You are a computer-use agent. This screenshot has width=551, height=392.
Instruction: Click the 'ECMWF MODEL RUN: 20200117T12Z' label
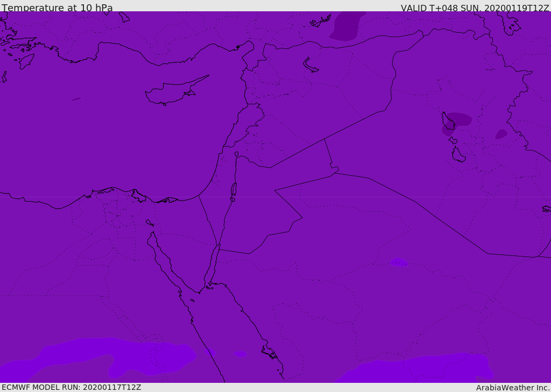[x=72, y=388]
